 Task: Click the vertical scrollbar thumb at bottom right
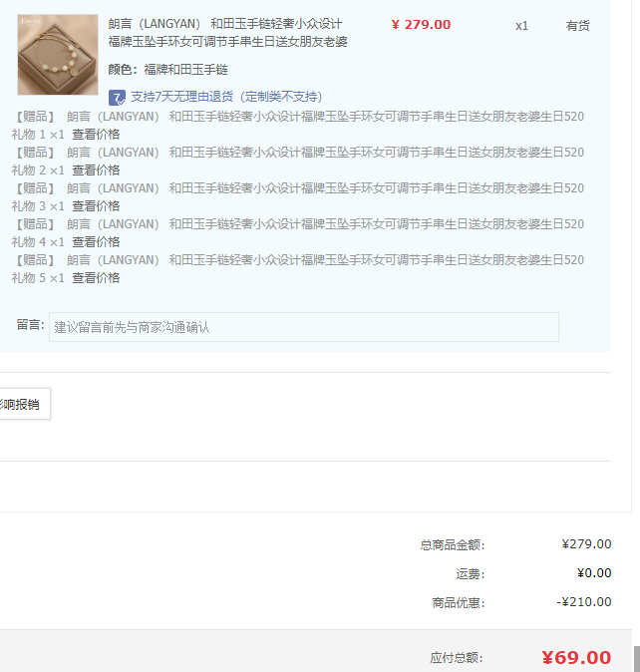636,659
